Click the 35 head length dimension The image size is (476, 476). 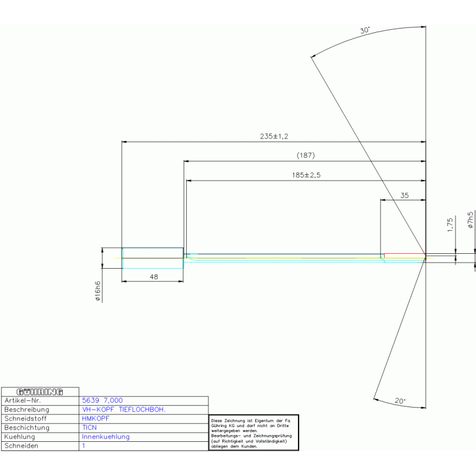tap(405, 195)
